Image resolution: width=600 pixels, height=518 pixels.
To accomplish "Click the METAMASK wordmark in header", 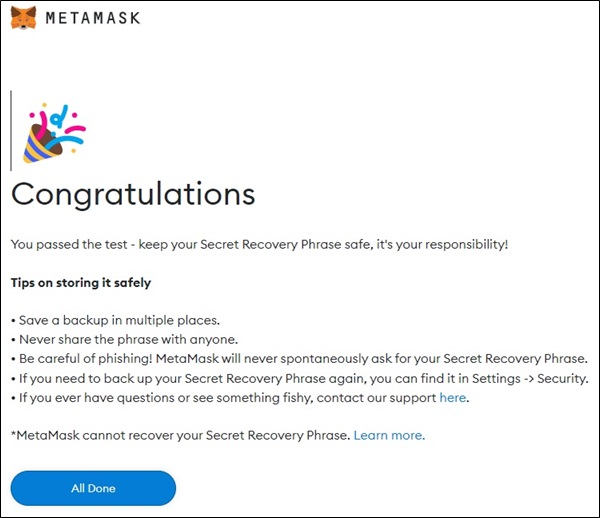I will pos(93,18).
